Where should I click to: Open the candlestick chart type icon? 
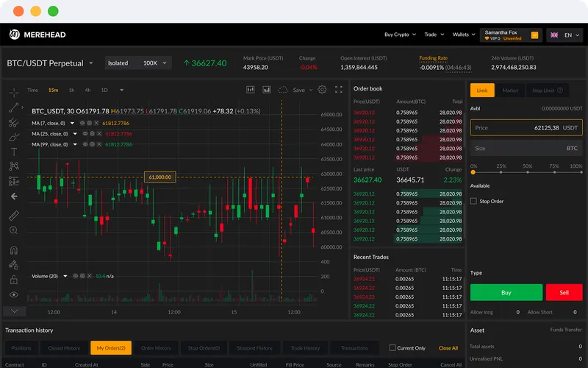click(251, 90)
